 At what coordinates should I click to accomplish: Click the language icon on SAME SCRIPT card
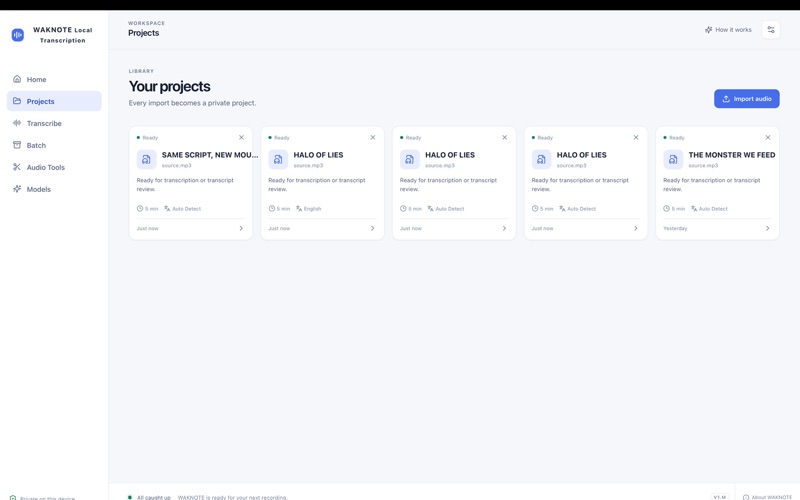coord(167,208)
